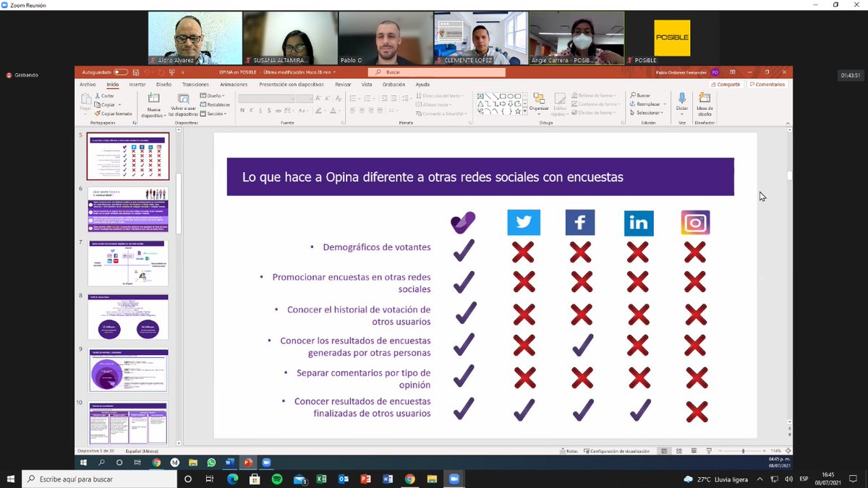Open Zoom from the taskbar
The width and height of the screenshot is (868, 488).
(x=454, y=479)
